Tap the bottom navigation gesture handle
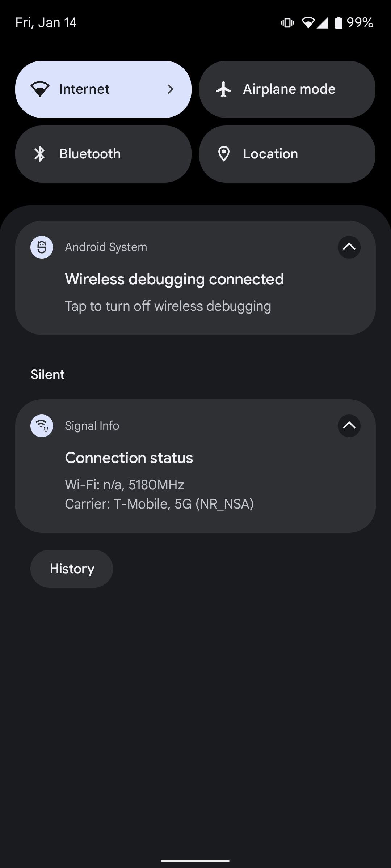This screenshot has height=868, width=391. coord(195,861)
